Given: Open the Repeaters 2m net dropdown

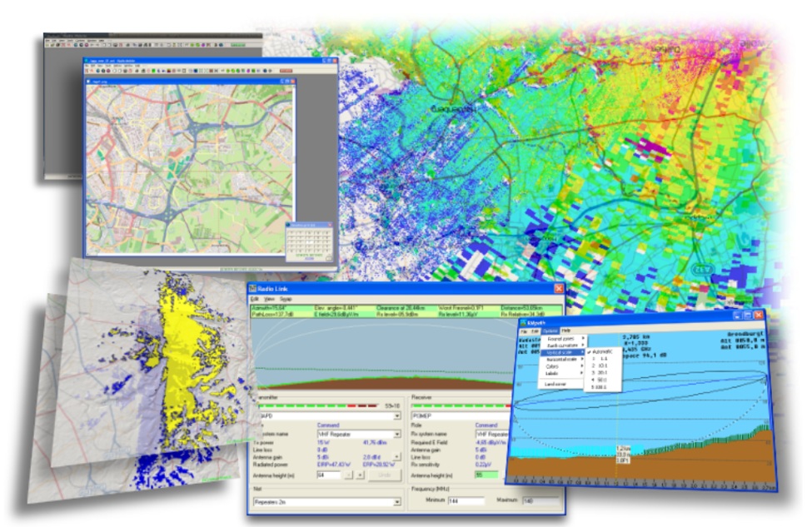Looking at the screenshot, I should tap(396, 502).
